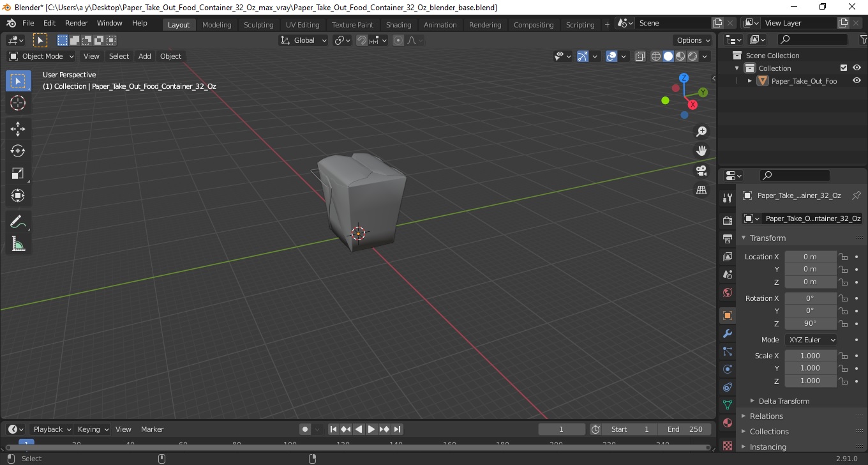Open Material properties tab
The width and height of the screenshot is (868, 465).
[x=727, y=423]
